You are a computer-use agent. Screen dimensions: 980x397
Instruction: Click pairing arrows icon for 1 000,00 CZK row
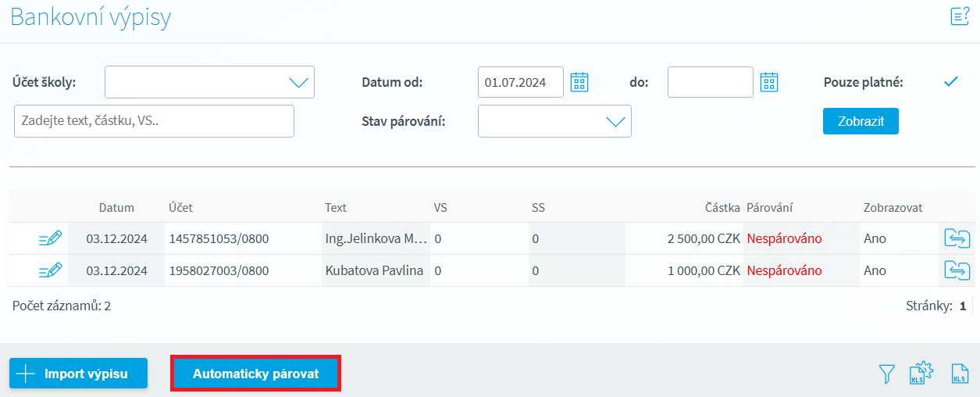coord(957,270)
